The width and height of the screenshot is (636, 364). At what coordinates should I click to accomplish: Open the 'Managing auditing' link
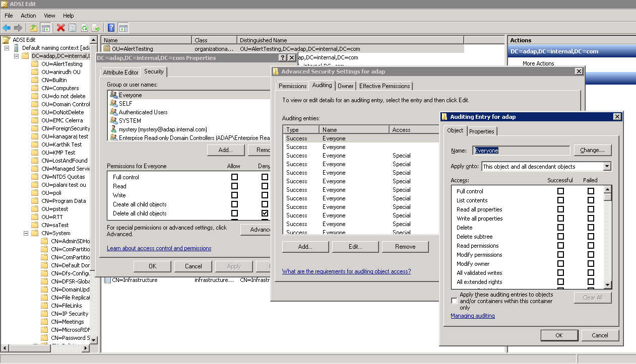point(472,316)
